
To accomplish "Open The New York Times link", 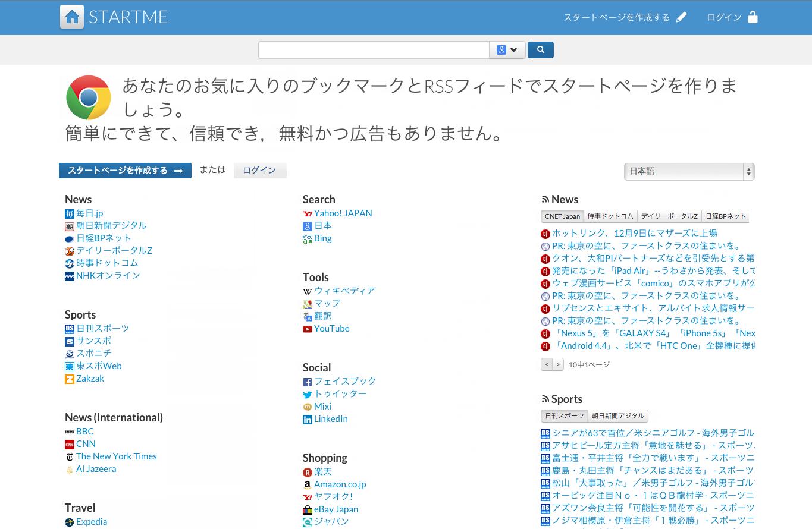I will pos(117,456).
